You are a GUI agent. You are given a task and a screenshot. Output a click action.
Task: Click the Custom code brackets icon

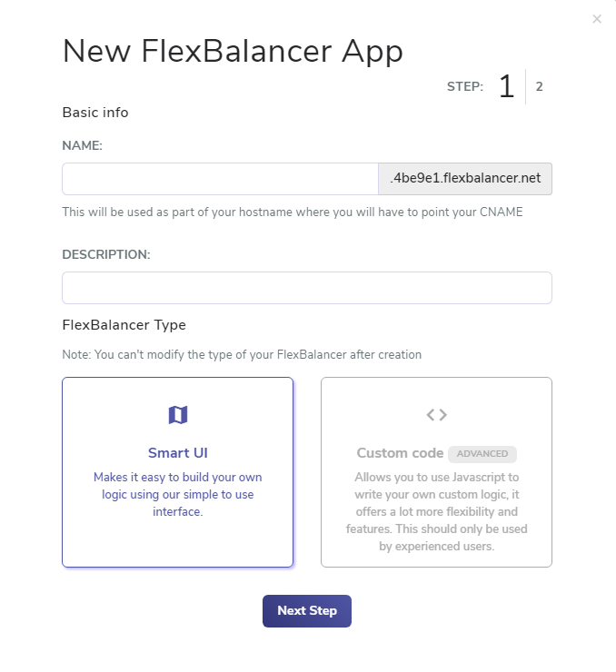(x=436, y=414)
